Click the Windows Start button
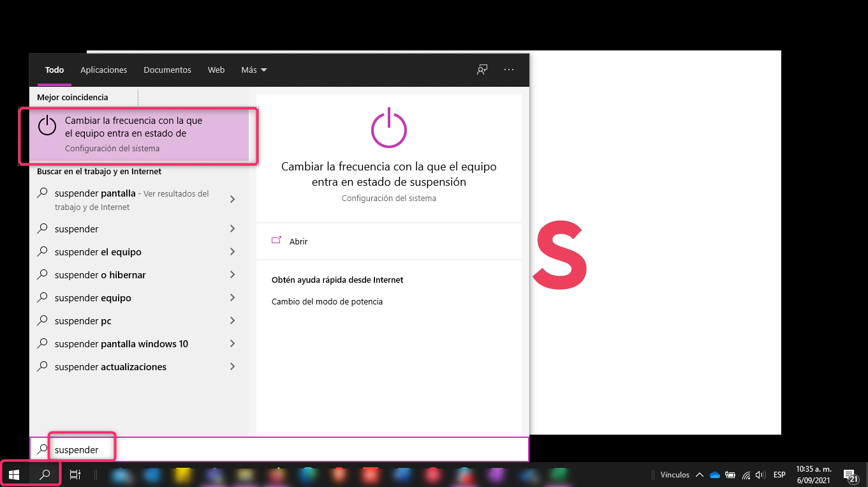 14,474
